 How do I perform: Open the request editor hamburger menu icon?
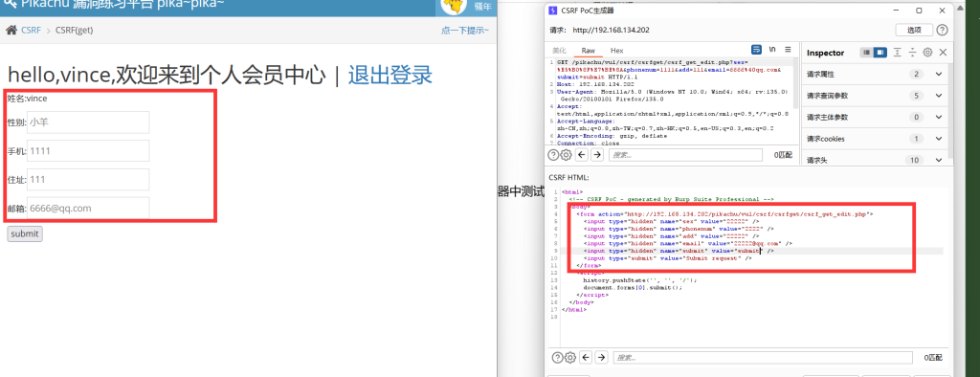pyautogui.click(x=788, y=50)
